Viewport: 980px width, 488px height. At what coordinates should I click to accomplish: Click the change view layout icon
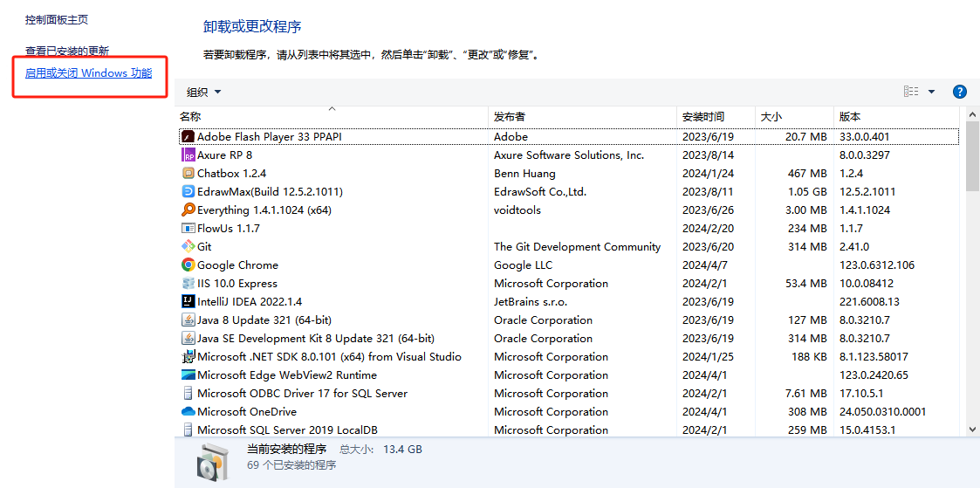911,92
